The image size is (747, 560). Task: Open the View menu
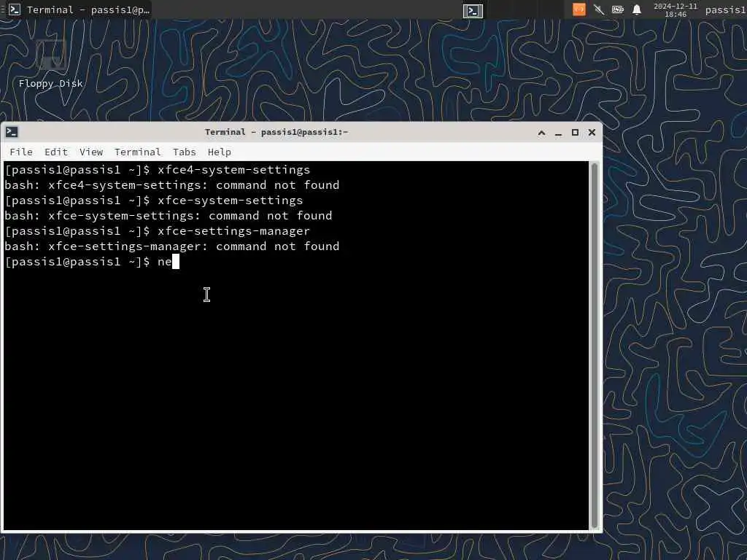click(x=91, y=152)
